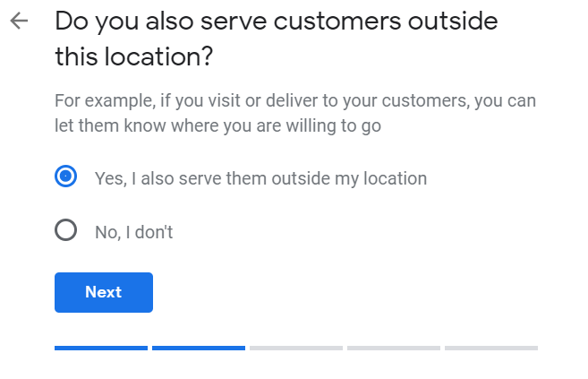Image resolution: width=588 pixels, height=379 pixels.
Task: Click the last gray progress bar segment
Action: (491, 349)
